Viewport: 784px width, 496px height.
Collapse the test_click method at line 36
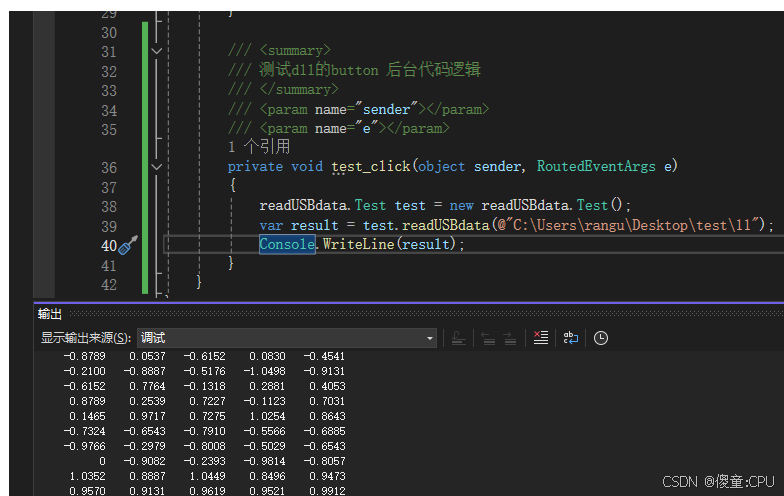click(156, 167)
